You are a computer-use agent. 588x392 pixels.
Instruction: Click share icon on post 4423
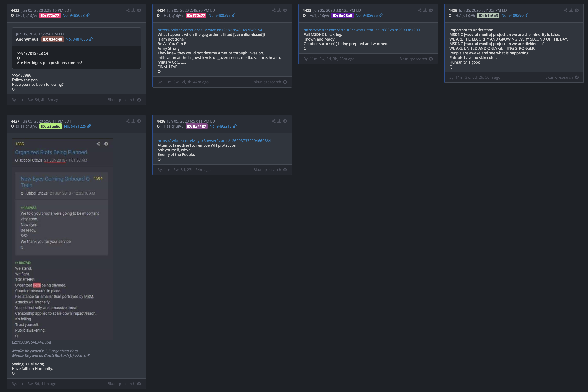pos(128,10)
